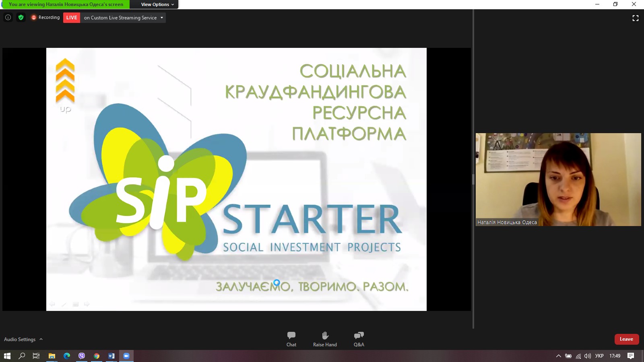Expand the Custom Live Streaming Service dropdown

tap(162, 18)
